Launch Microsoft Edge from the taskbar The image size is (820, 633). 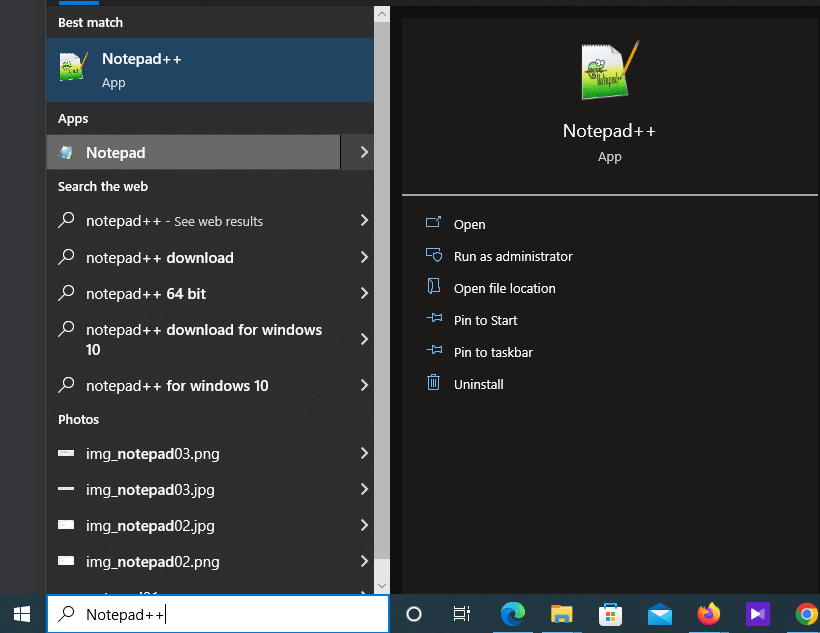(x=513, y=614)
